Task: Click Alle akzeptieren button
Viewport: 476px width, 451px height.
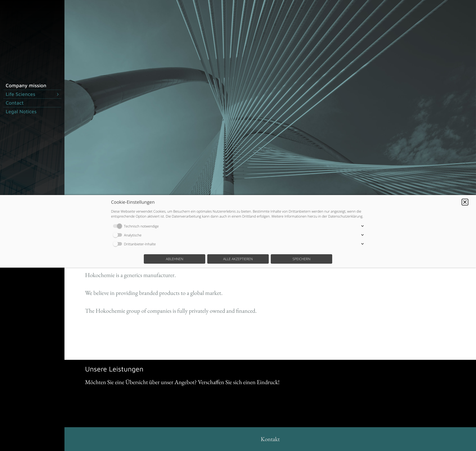Action: click(238, 259)
